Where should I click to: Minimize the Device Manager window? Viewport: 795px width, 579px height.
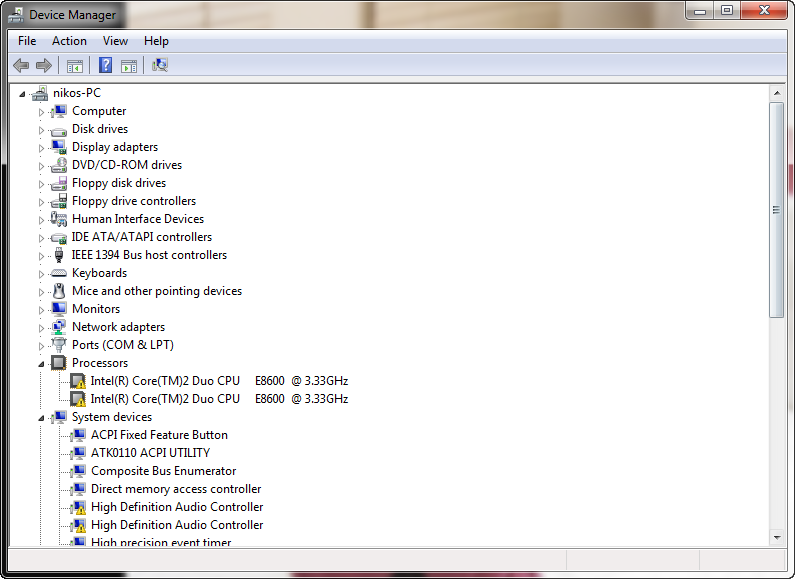click(x=700, y=11)
